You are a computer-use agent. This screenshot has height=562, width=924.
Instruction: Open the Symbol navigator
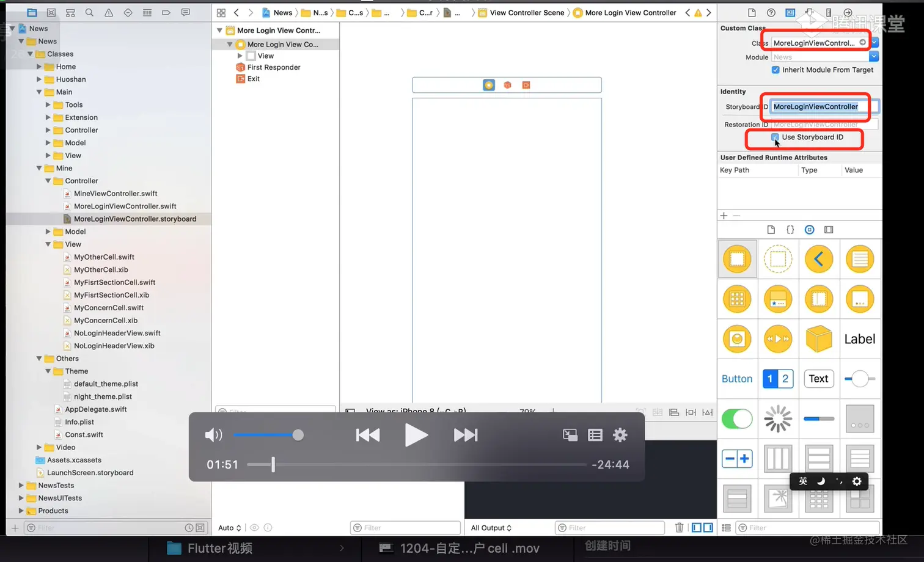[70, 12]
